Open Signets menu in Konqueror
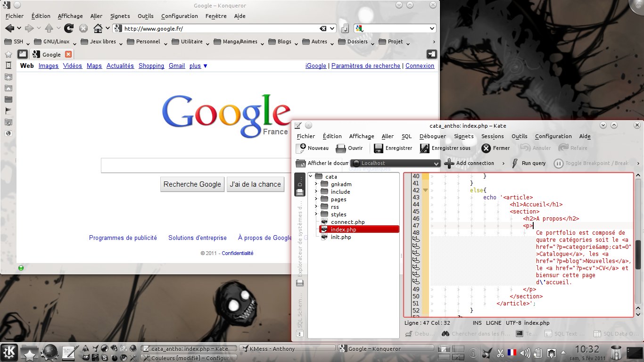The width and height of the screenshot is (644, 362). [x=119, y=16]
